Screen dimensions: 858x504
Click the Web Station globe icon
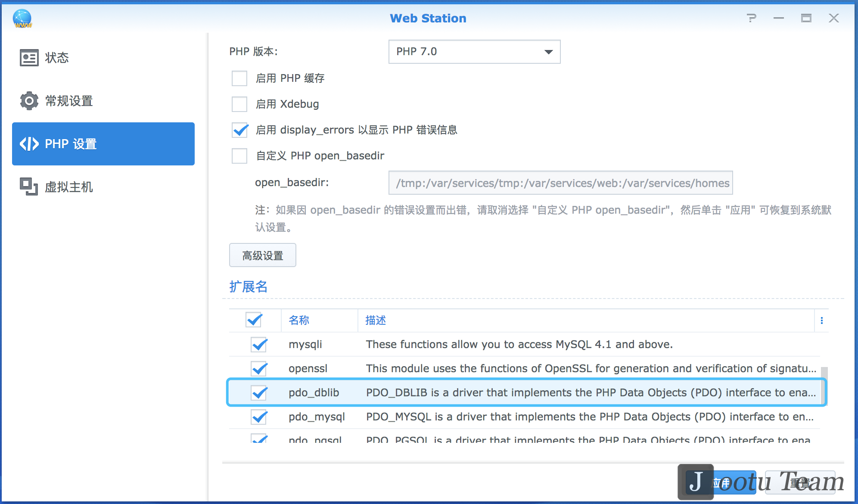pos(22,19)
